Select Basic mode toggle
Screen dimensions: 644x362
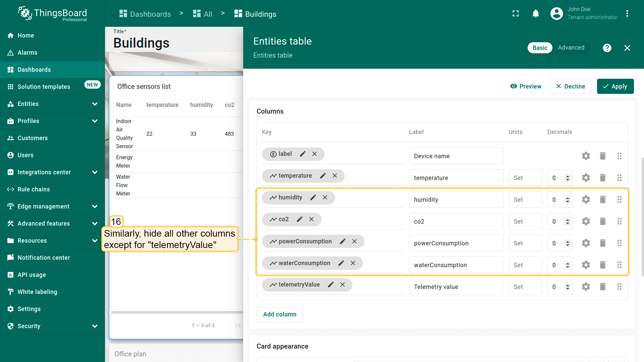540,48
